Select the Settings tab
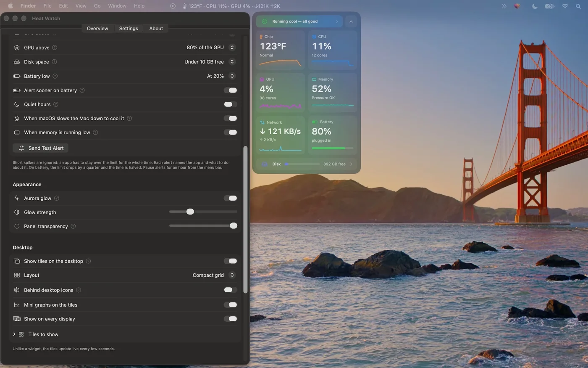The width and height of the screenshot is (588, 368). click(129, 29)
